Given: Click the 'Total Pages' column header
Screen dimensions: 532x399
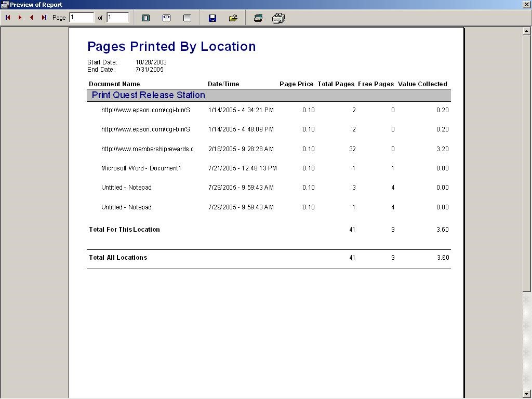Looking at the screenshot, I should [336, 84].
